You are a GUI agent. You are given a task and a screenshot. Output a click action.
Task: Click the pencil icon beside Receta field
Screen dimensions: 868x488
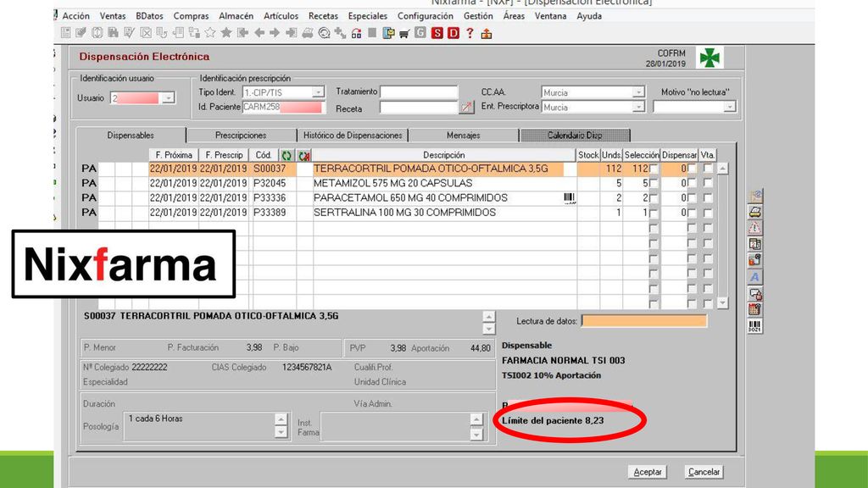pyautogui.click(x=467, y=108)
